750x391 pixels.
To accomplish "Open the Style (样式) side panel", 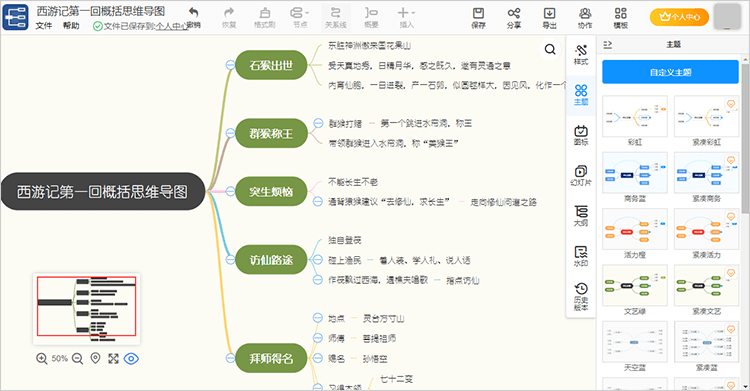I will tap(581, 54).
